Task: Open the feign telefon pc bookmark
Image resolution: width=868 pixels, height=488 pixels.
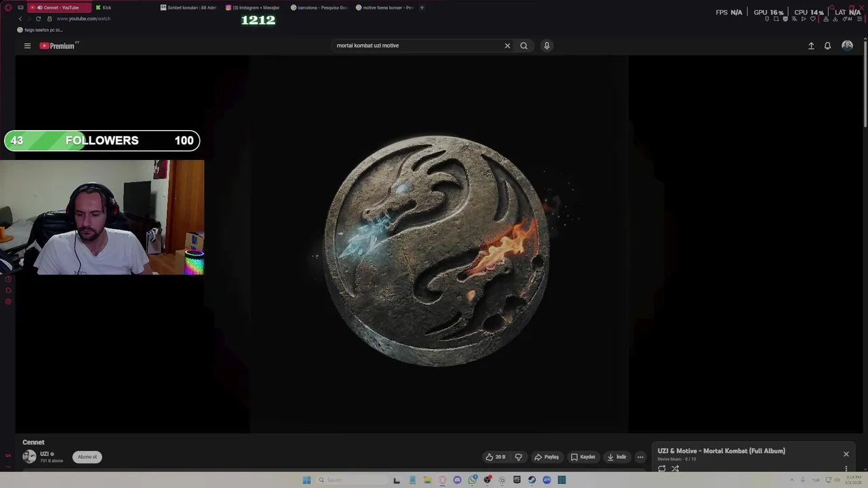Action: pyautogui.click(x=40, y=30)
